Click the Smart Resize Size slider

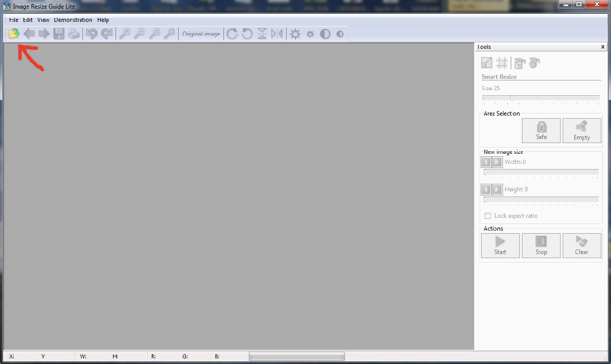tap(541, 98)
